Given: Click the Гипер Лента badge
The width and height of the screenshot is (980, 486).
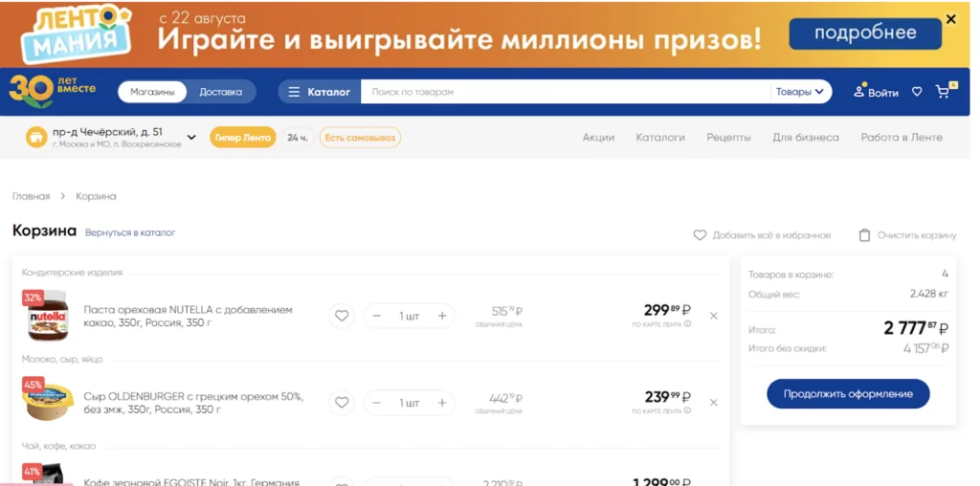Looking at the screenshot, I should (242, 138).
